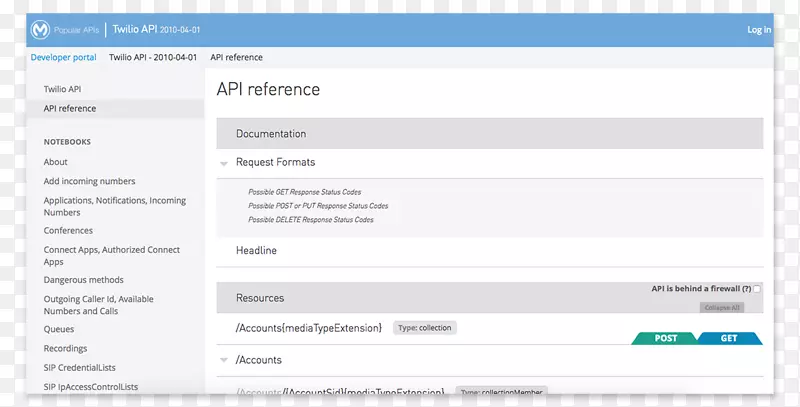The image size is (800, 407).
Task: Click the /Accounts{mediaTypeExtension} resource
Action: click(x=309, y=328)
